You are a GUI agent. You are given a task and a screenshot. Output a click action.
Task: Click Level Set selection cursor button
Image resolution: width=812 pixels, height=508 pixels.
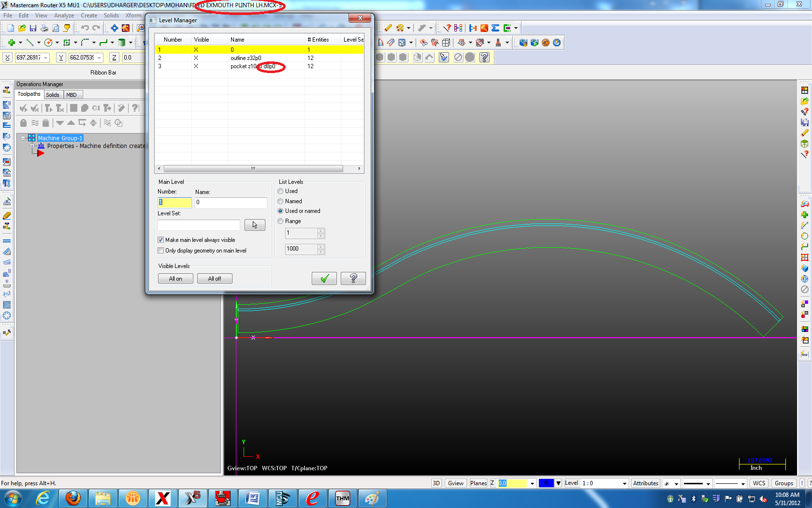click(x=255, y=225)
